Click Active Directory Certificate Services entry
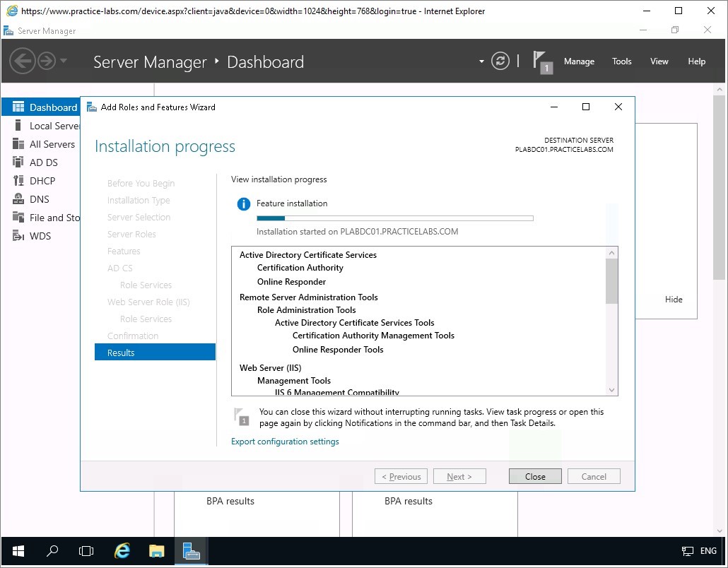Screen dimensions: 728x568 pos(308,255)
